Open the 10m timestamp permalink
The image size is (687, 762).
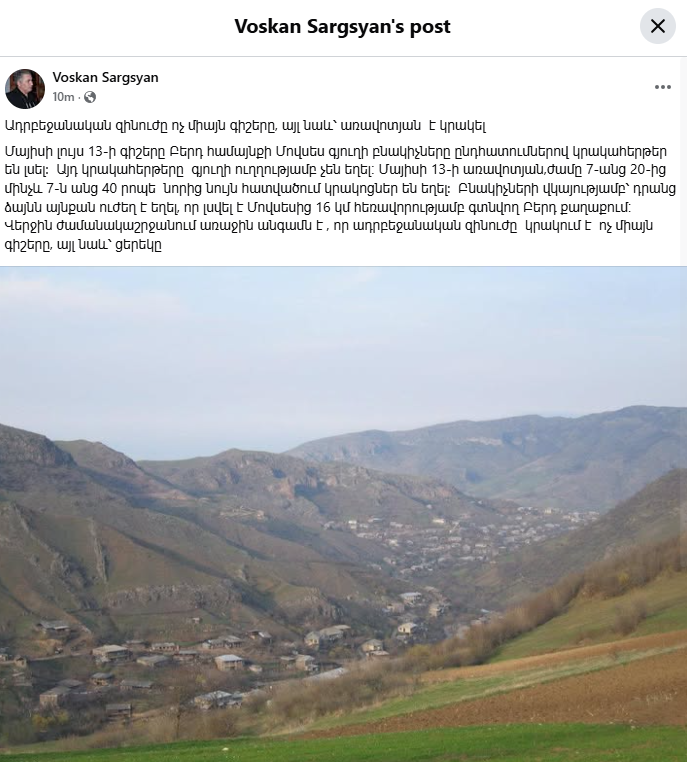pyautogui.click(x=63, y=97)
